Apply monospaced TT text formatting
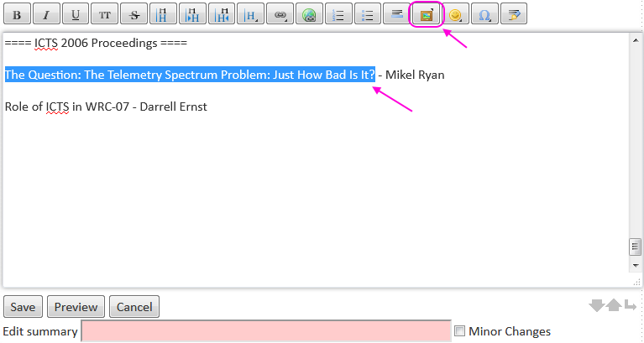The width and height of the screenshot is (644, 343). tap(105, 15)
